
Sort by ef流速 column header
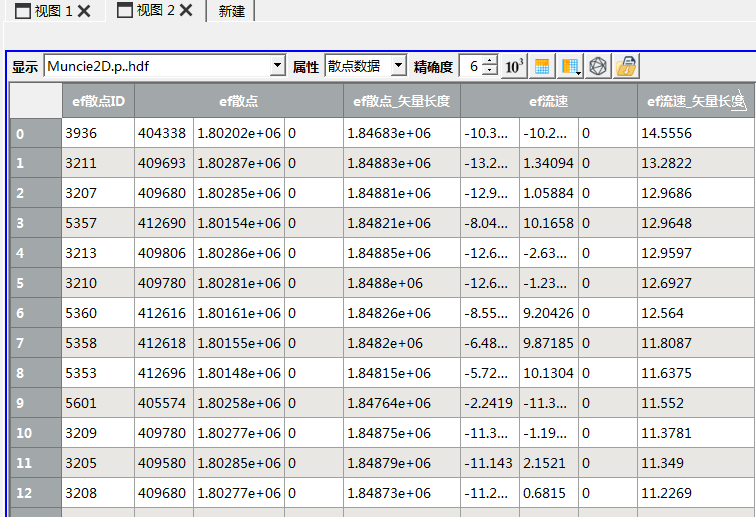pos(549,101)
